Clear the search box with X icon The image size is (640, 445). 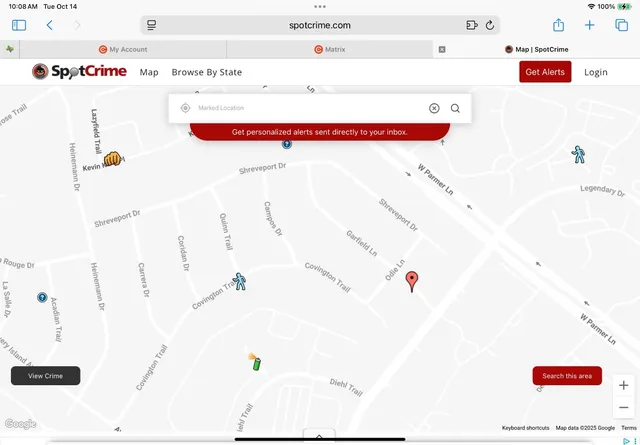pos(434,108)
